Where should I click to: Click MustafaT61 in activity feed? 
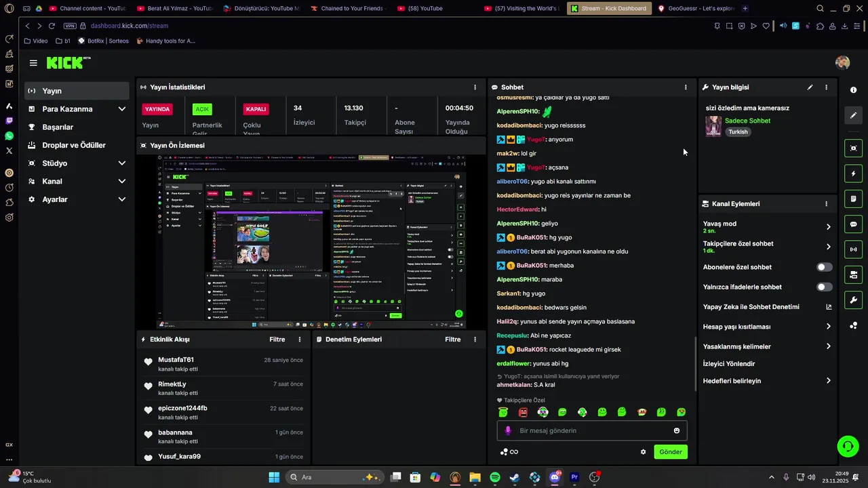176,360
